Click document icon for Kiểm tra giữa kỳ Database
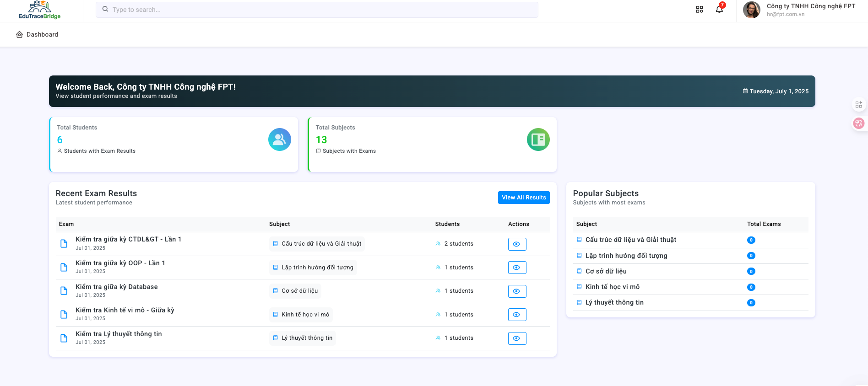The width and height of the screenshot is (868, 386). point(64,291)
